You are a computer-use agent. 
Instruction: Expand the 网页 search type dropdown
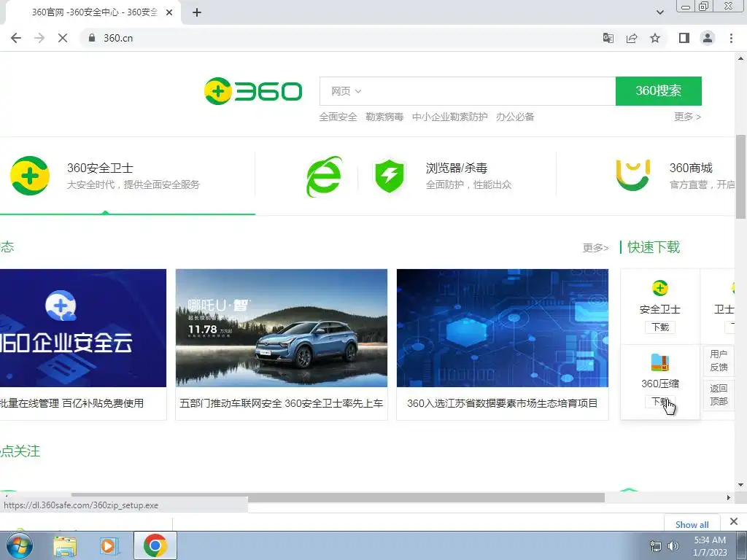[346, 91]
